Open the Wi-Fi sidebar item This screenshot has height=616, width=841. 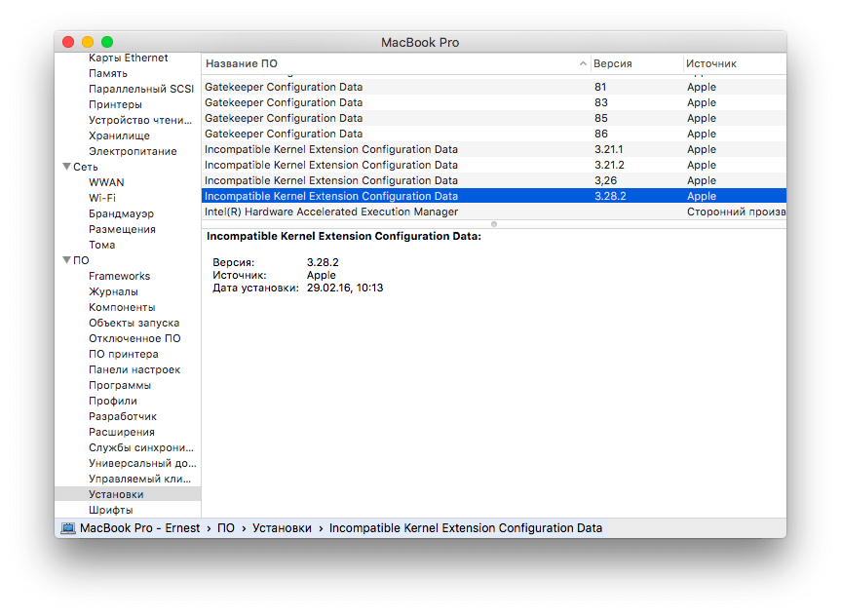coord(102,198)
